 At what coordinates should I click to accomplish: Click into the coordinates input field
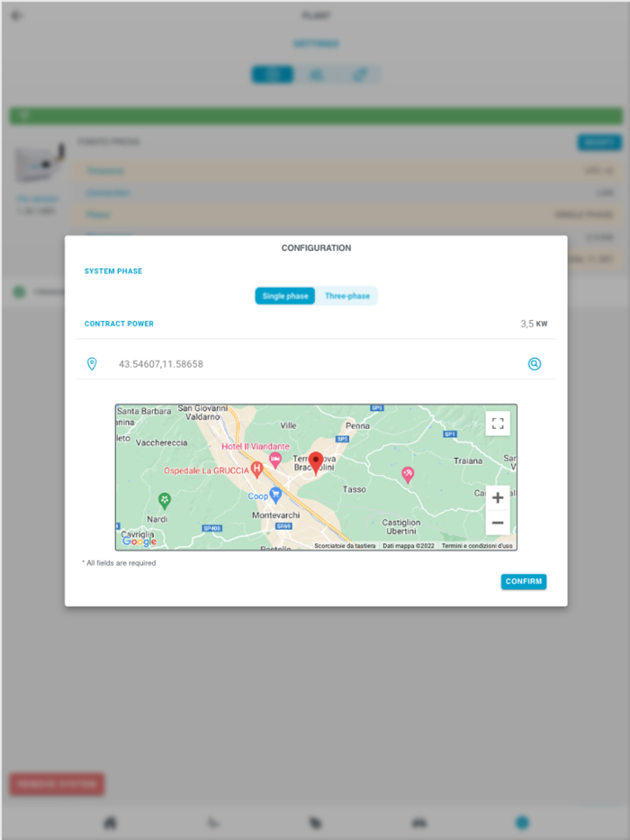coord(316,363)
